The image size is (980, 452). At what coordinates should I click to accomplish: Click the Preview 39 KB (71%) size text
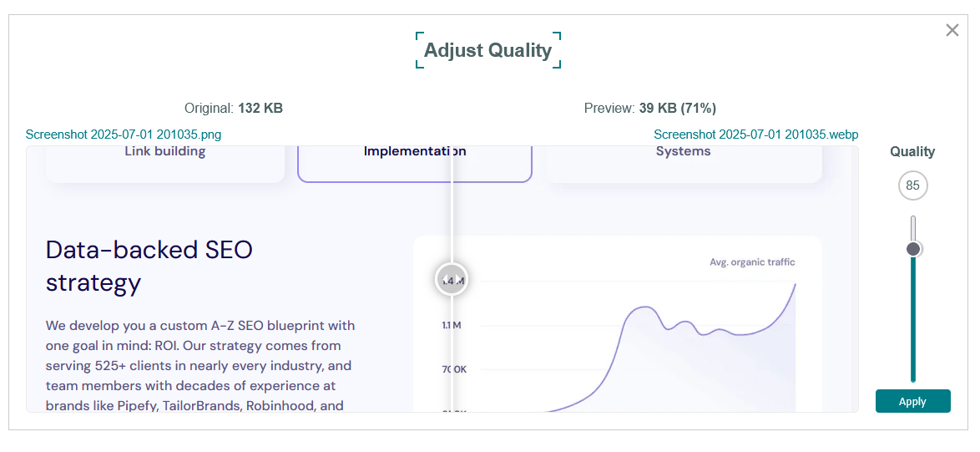tap(650, 108)
